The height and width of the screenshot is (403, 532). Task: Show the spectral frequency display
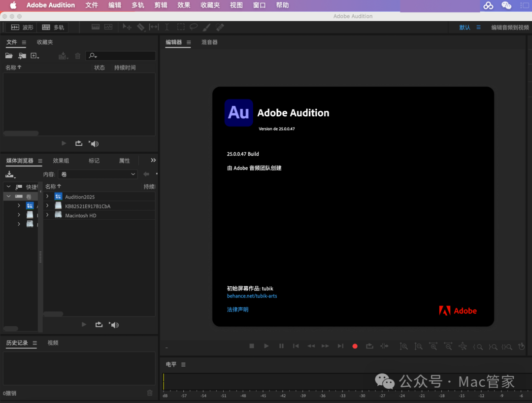coord(96,27)
